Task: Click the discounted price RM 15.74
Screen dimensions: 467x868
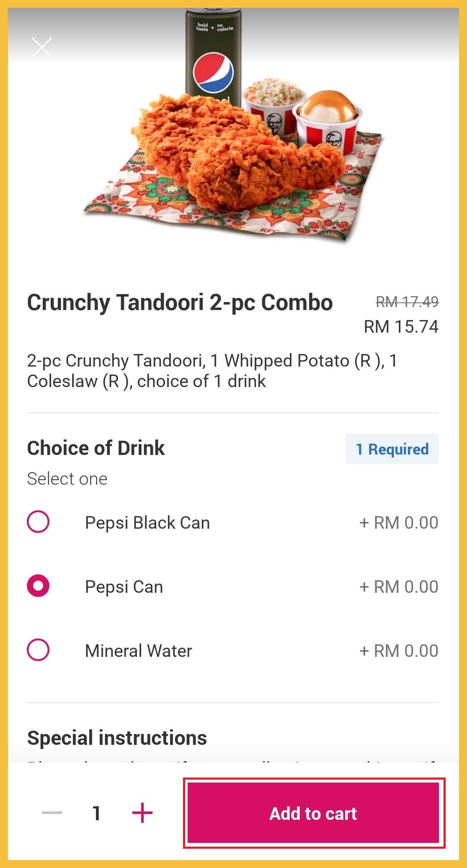Action: (401, 327)
